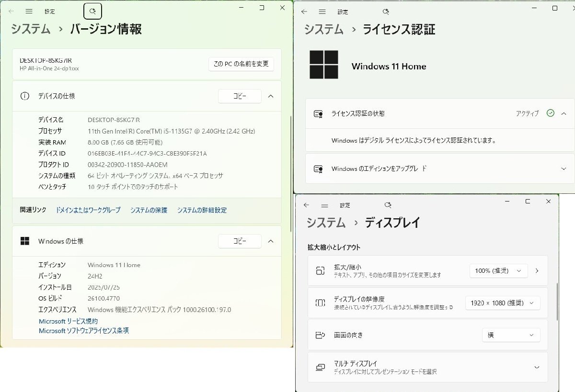This screenshot has height=392, width=575.
Task: Click システム in the バージョン情報 breadcrumb
Action: coord(30,29)
